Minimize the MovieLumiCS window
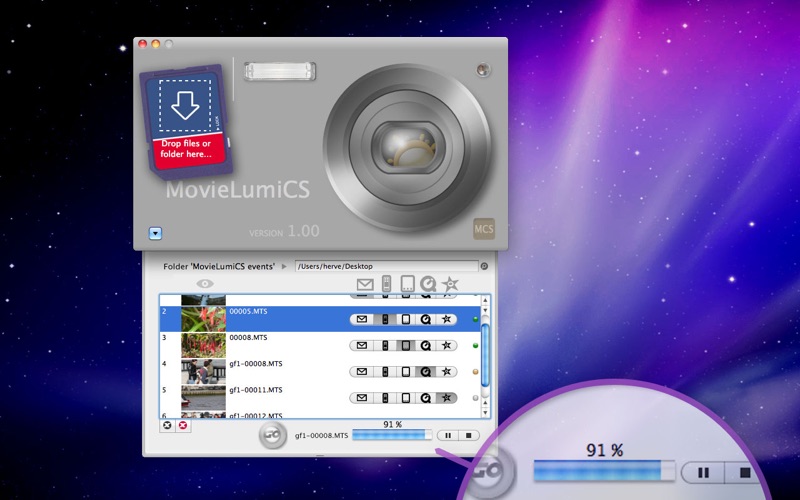This screenshot has width=800, height=500. [156, 44]
